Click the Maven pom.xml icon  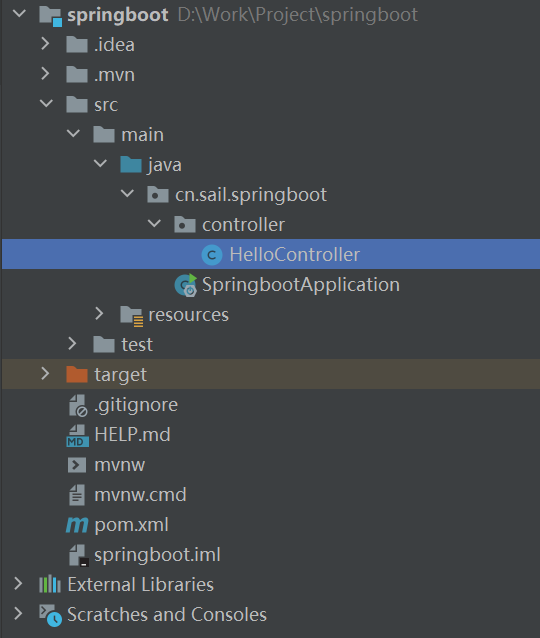coord(77,525)
